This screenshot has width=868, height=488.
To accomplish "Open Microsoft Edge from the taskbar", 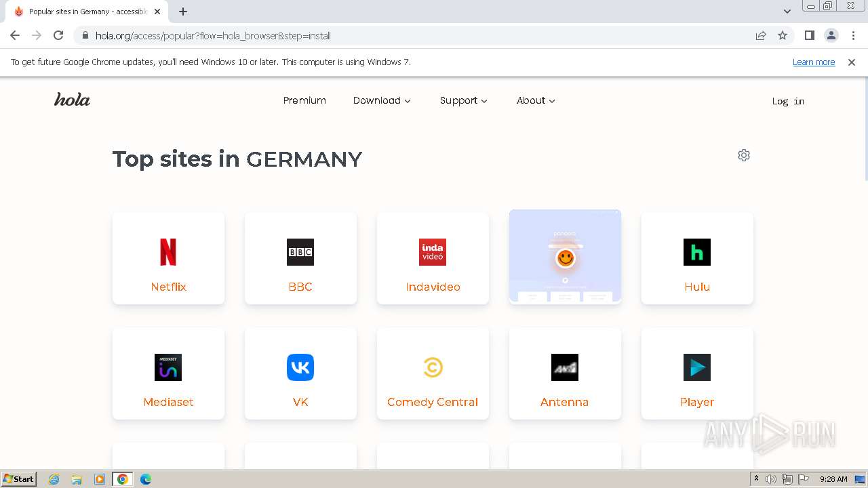I will pos(145,479).
